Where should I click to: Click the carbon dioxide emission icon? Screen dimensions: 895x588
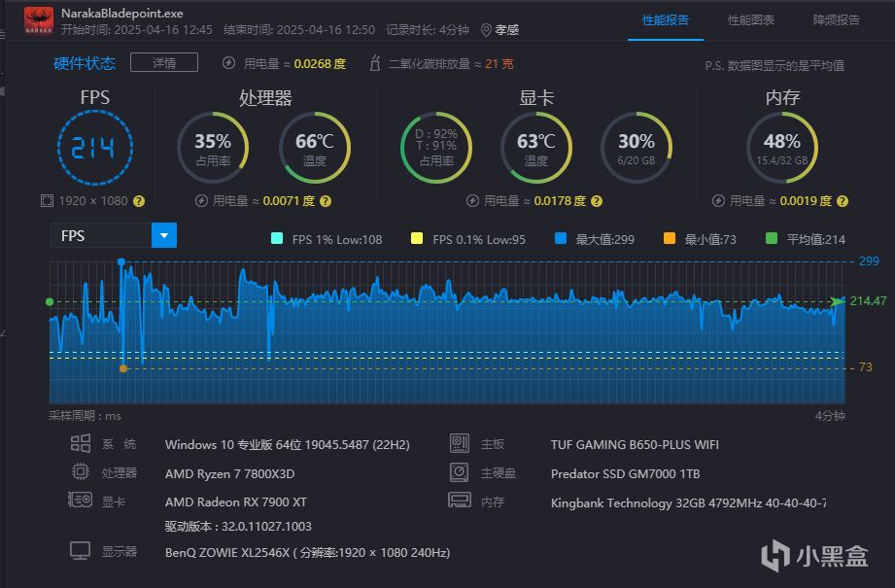[374, 63]
